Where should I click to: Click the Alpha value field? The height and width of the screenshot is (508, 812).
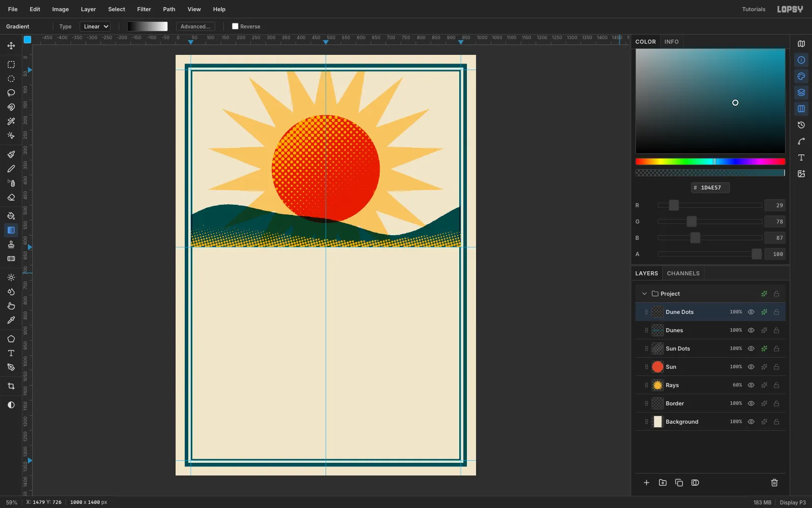click(x=775, y=254)
